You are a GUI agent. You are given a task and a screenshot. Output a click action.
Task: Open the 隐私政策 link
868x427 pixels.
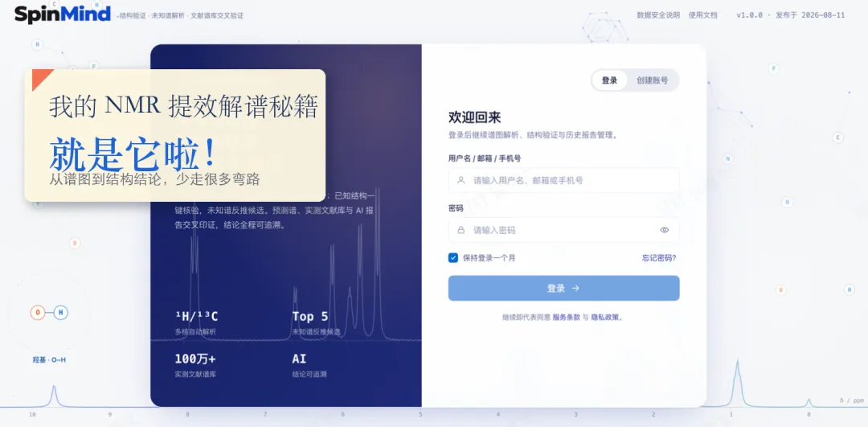(604, 318)
